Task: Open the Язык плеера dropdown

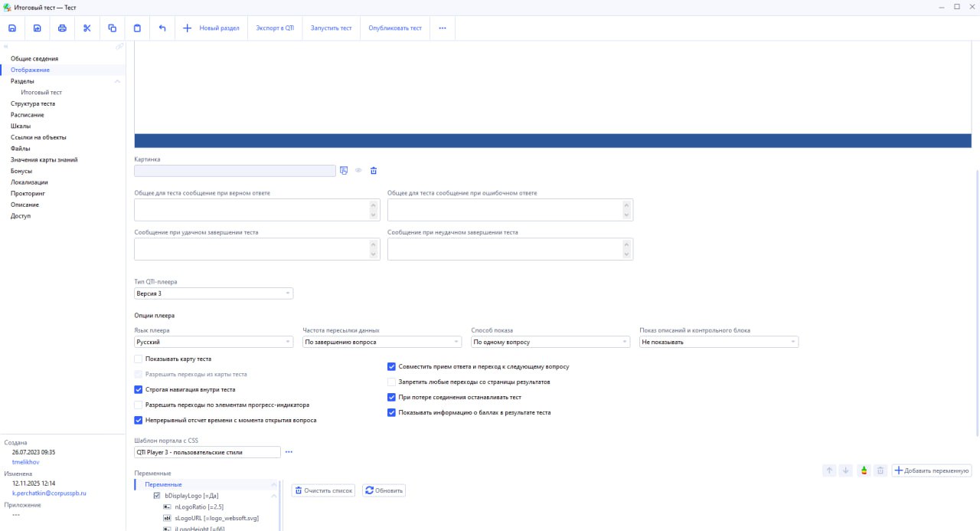Action: click(x=214, y=343)
